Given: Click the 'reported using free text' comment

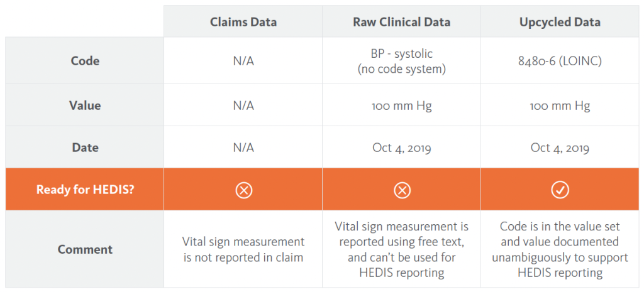Looking at the screenshot, I should pos(402,250).
